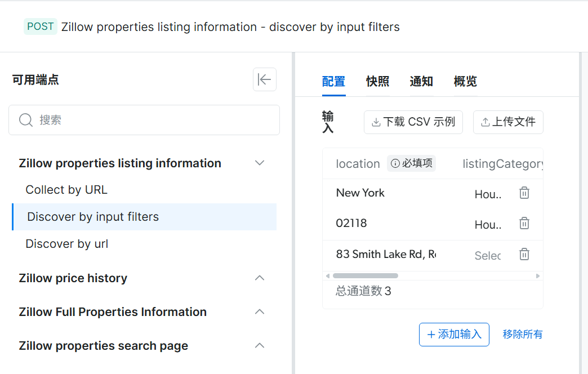Click the 添加输入 button
The width and height of the screenshot is (588, 374).
(454, 334)
